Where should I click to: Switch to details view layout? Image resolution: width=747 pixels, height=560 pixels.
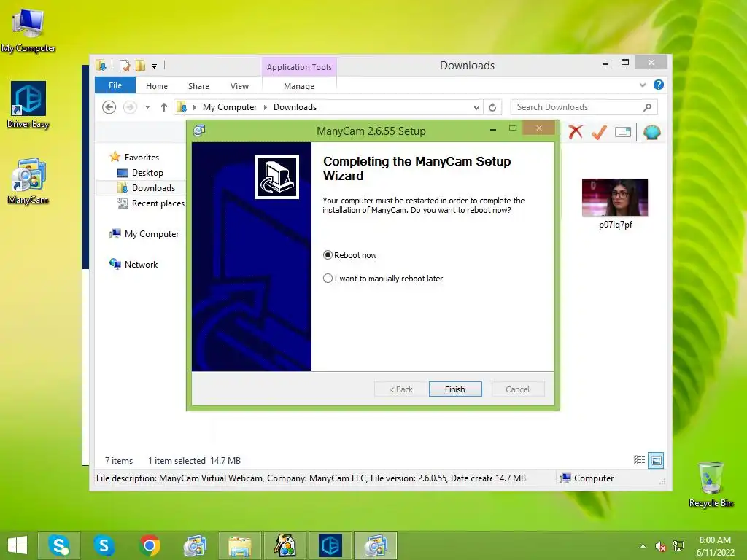click(x=639, y=460)
